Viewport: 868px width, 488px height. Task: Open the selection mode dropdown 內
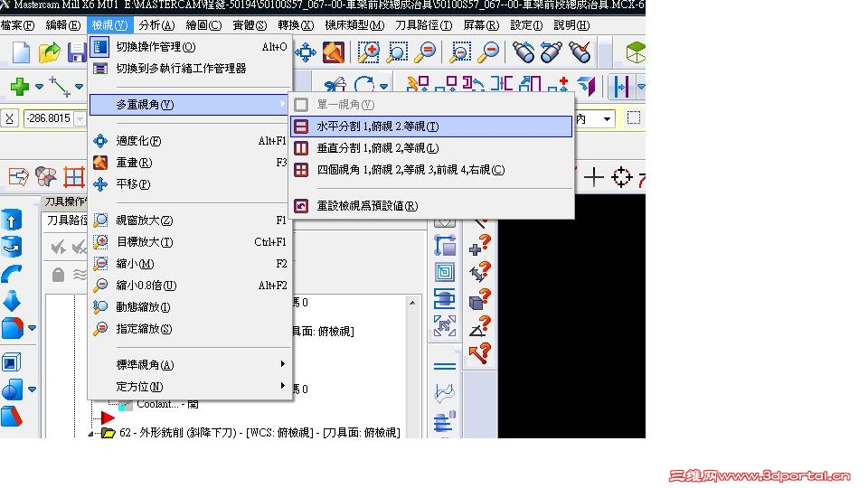pyautogui.click(x=607, y=119)
